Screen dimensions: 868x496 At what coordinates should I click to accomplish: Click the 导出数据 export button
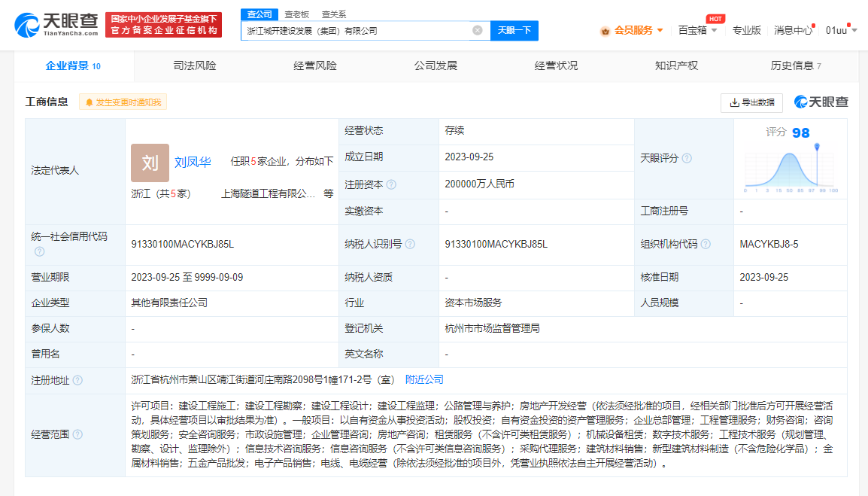(751, 102)
